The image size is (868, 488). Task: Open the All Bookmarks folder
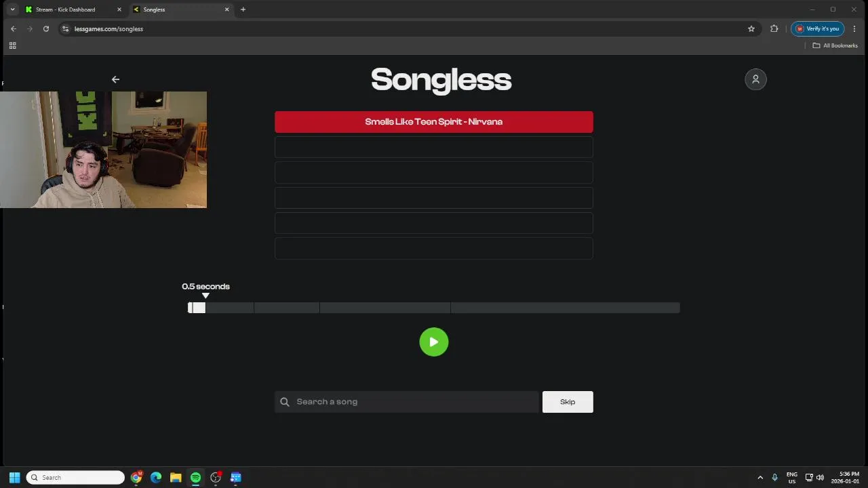[835, 45]
